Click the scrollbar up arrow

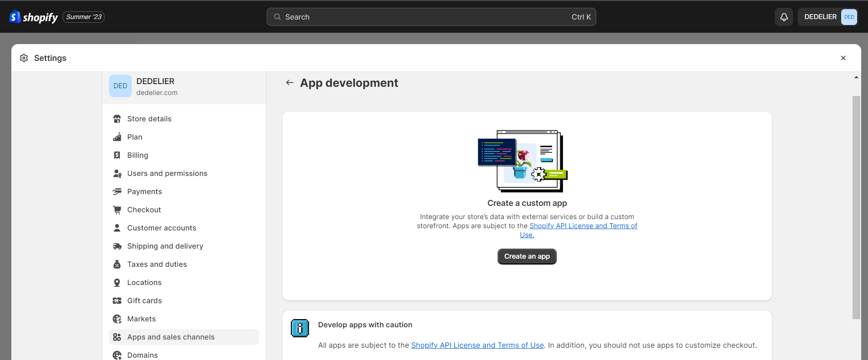856,77
